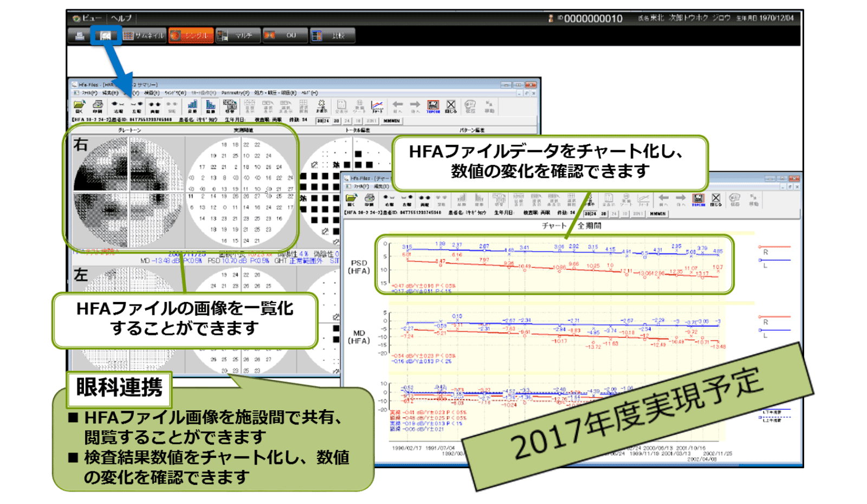Select 両眼 icon in chart window toolbar
Image resolution: width=867 pixels, height=504 pixels.
tap(424, 201)
